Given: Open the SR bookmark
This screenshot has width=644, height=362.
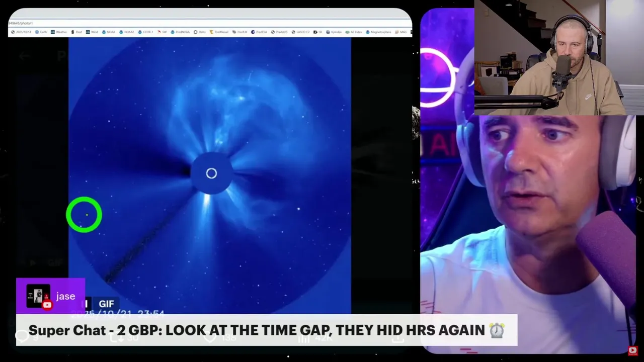Looking at the screenshot, I should (317, 32).
